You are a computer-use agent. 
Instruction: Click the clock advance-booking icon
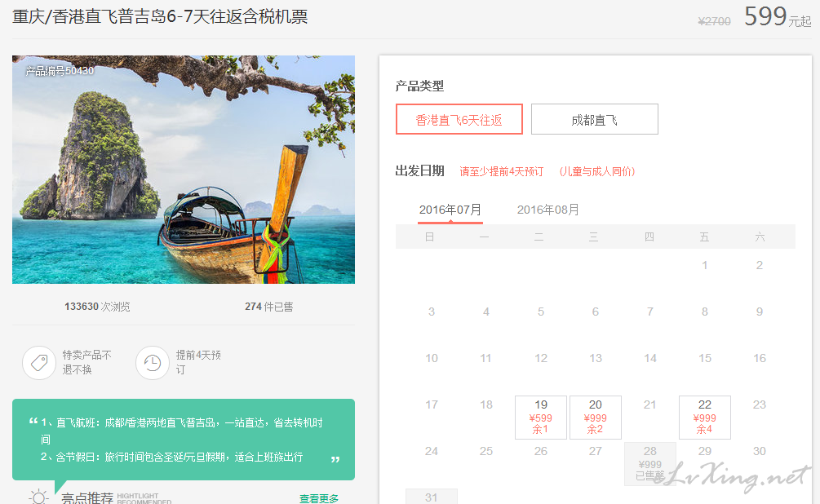pyautogui.click(x=152, y=363)
